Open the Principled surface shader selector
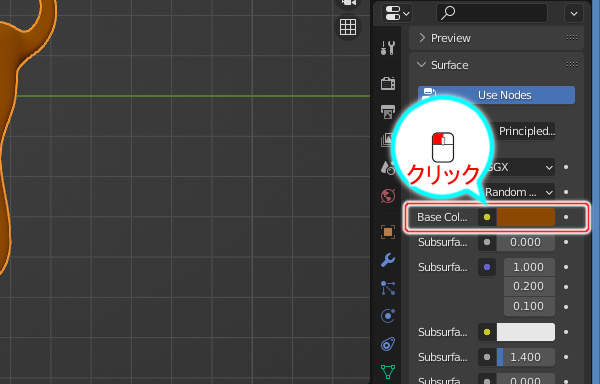This screenshot has height=384, width=600. click(526, 131)
